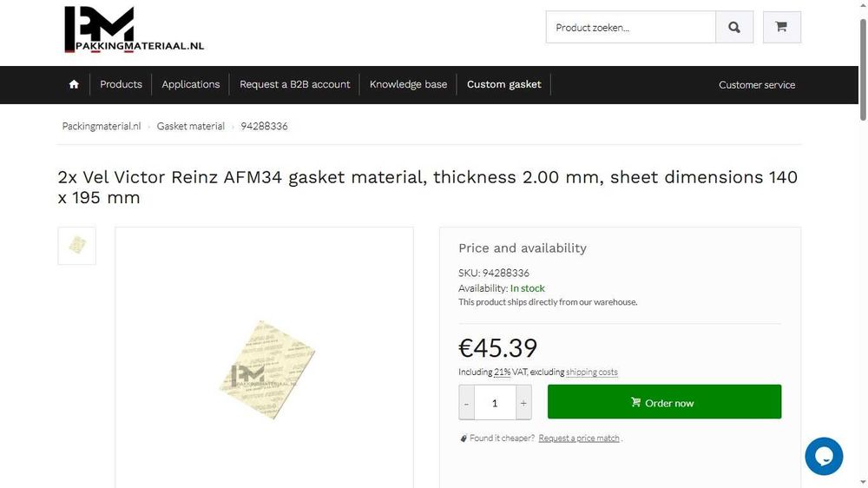868x488 pixels.
Task: Click the search magnifier button
Action: pos(734,27)
